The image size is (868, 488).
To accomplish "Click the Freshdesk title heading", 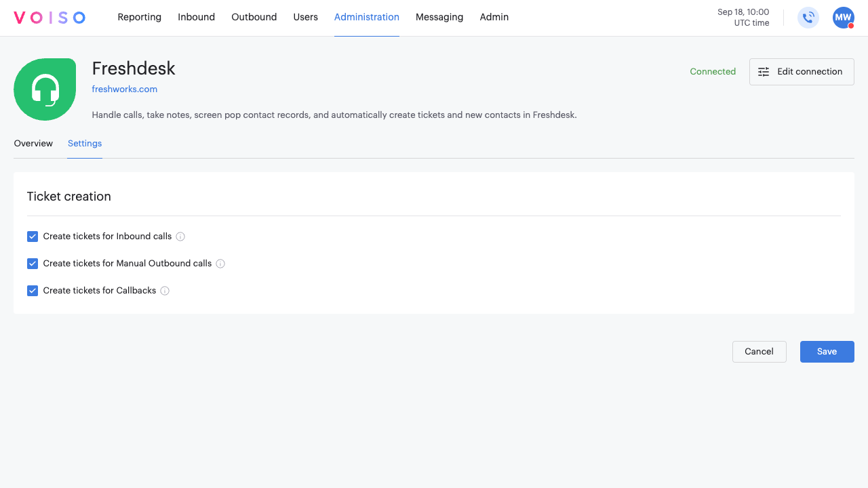I will coord(134,68).
